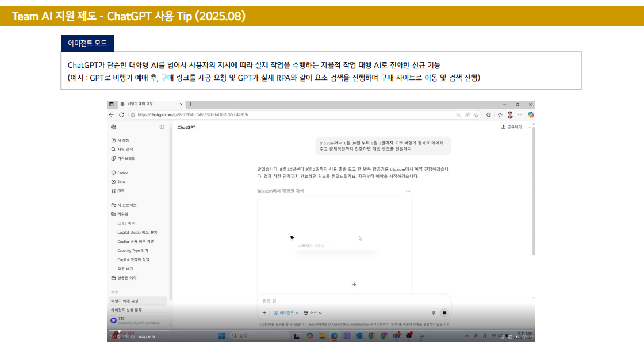644x355 pixels.
Task: Remove the 에이전트 mode chip
Action: coord(297,313)
